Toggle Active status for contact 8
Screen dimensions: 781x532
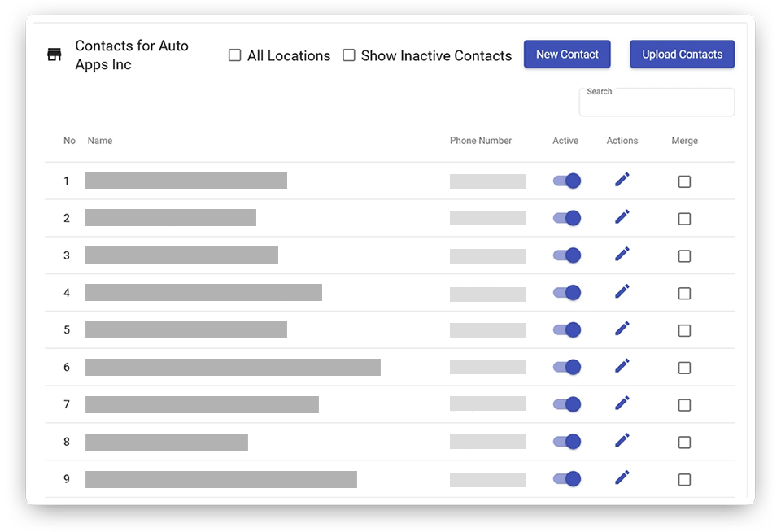pyautogui.click(x=567, y=442)
